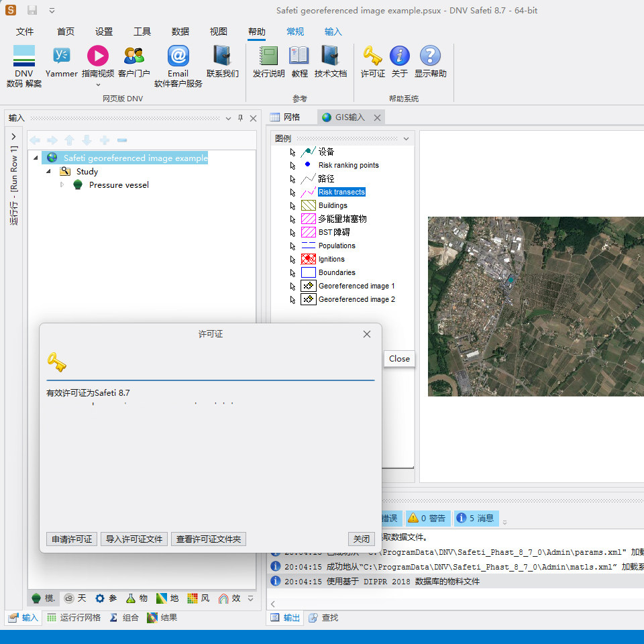Open the legend (图例) panel dropdown
Screen dimensions: 644x644
tap(407, 139)
